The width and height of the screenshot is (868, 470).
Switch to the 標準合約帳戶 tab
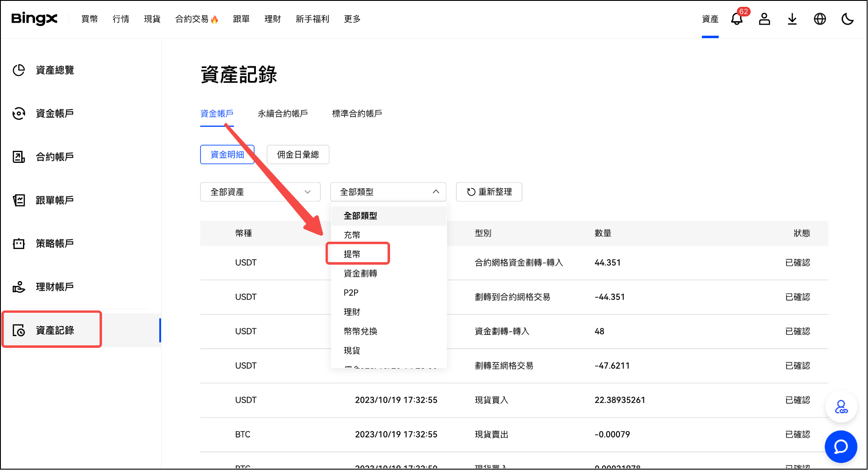click(x=357, y=113)
